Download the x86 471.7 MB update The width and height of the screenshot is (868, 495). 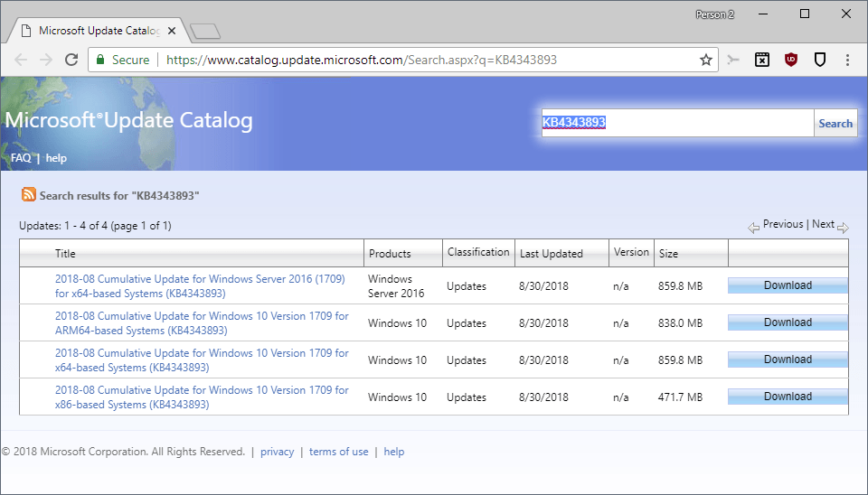point(788,397)
